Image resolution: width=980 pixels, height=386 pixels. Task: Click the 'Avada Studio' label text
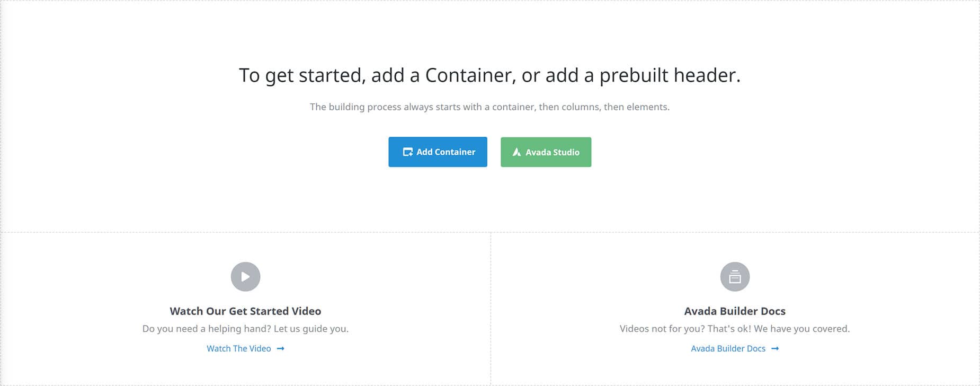click(x=553, y=152)
